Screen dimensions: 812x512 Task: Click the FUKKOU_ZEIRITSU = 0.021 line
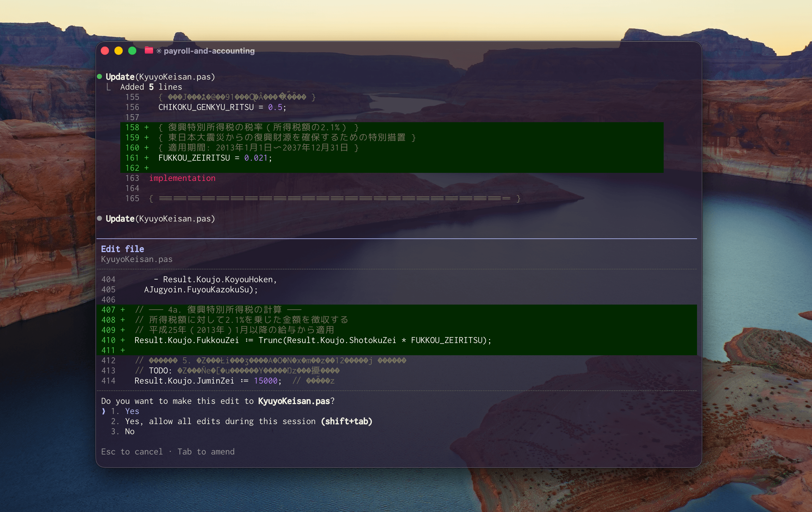click(x=215, y=158)
